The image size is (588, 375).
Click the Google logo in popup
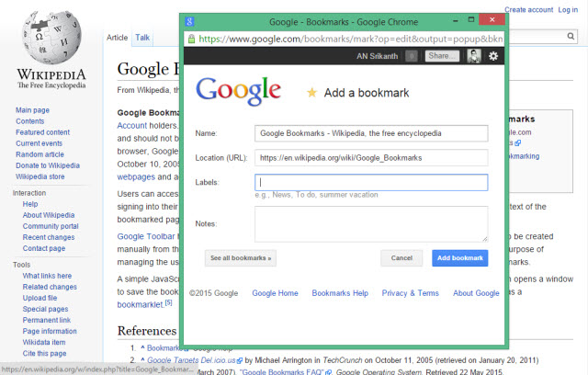click(x=238, y=90)
